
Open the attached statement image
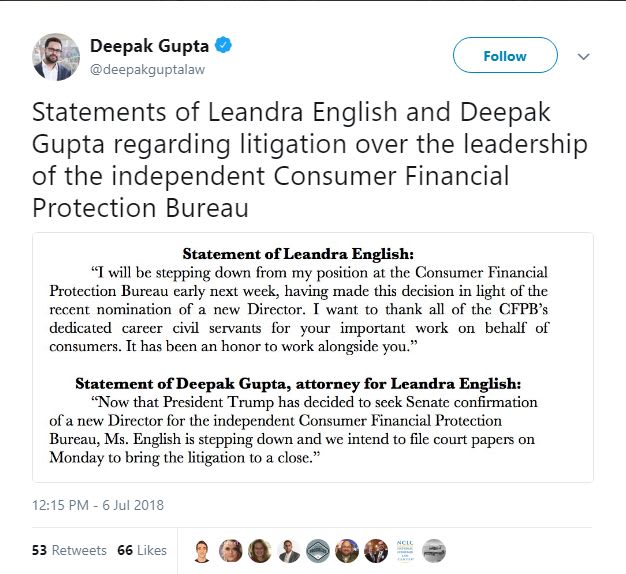pyautogui.click(x=312, y=357)
